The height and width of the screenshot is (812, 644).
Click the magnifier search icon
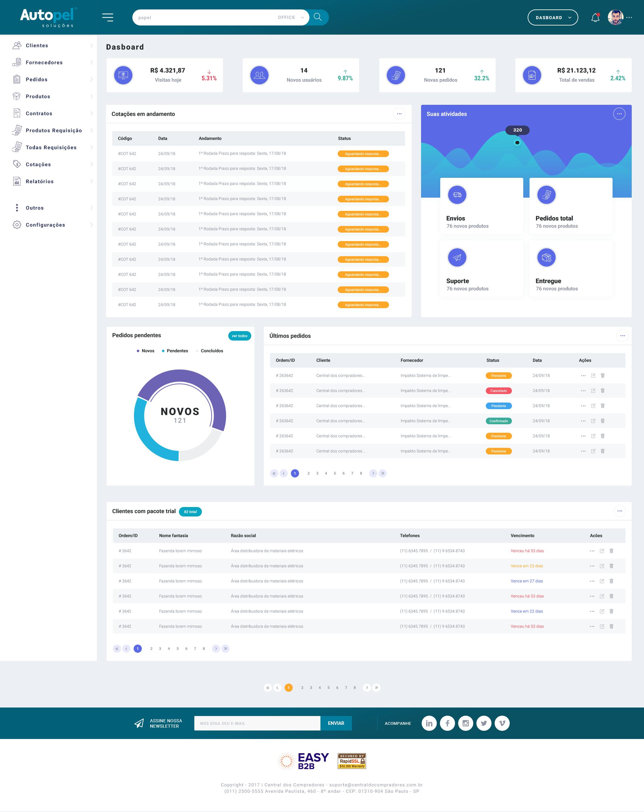tap(318, 17)
